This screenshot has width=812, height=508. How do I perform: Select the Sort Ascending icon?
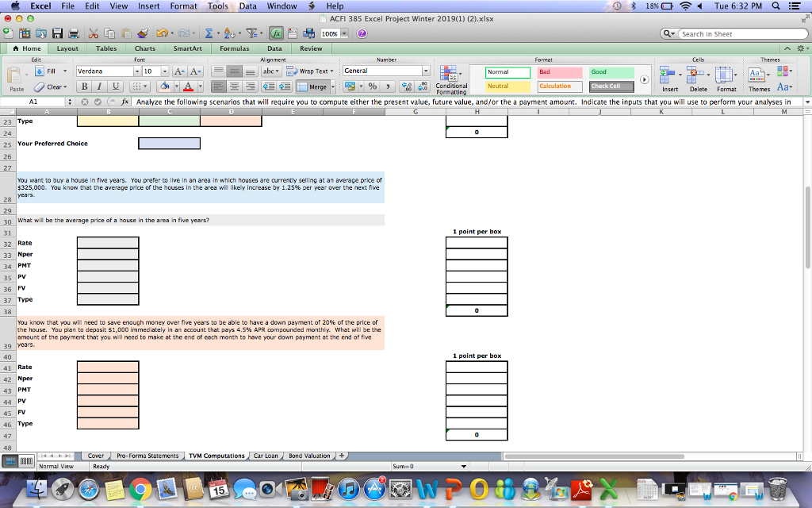pyautogui.click(x=228, y=34)
